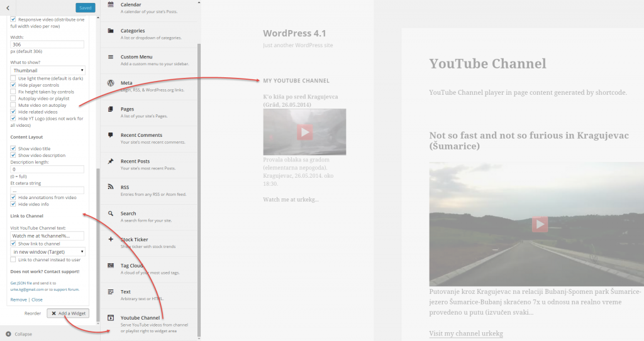Click the Description length input field
The width and height of the screenshot is (644, 341).
tap(47, 169)
